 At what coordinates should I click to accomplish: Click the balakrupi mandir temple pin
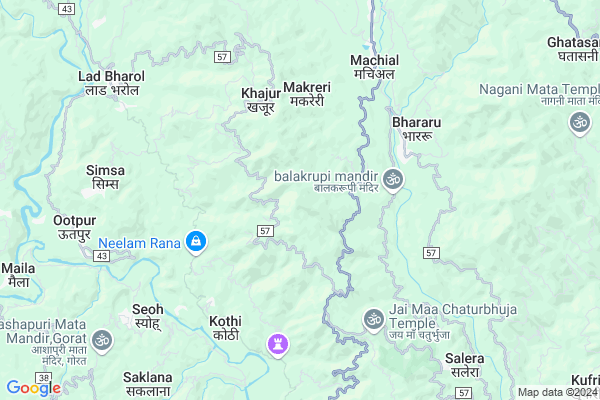[x=393, y=180]
